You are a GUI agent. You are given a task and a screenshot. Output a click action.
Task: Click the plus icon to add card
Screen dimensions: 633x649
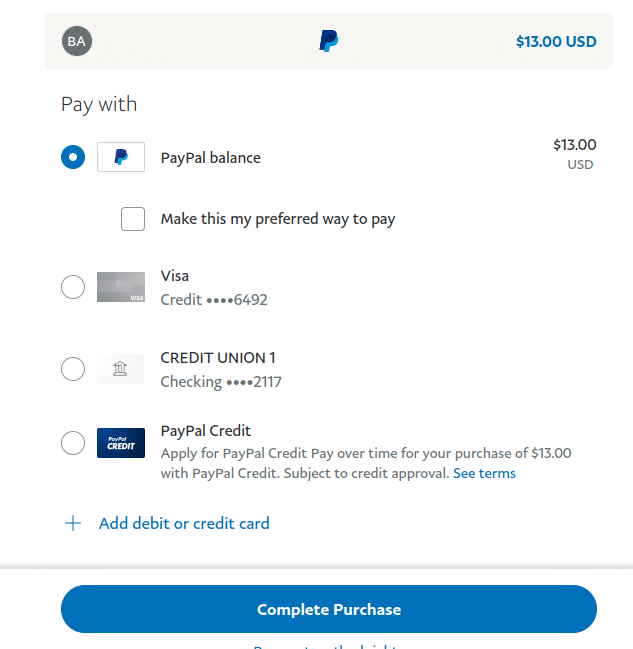tap(73, 523)
